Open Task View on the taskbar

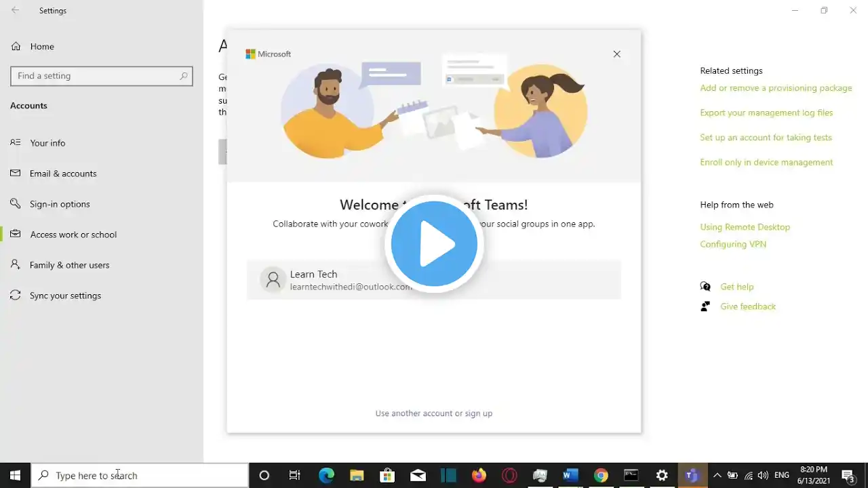[294, 475]
